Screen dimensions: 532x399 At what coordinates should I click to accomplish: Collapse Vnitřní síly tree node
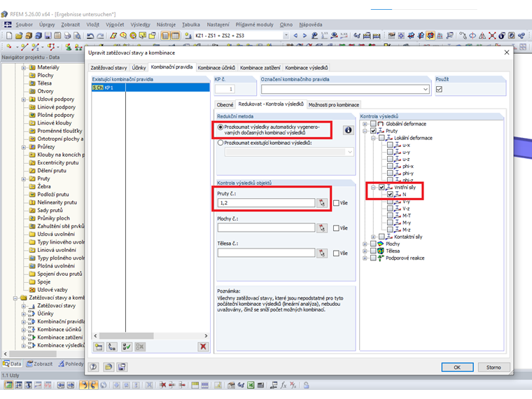[373, 188]
